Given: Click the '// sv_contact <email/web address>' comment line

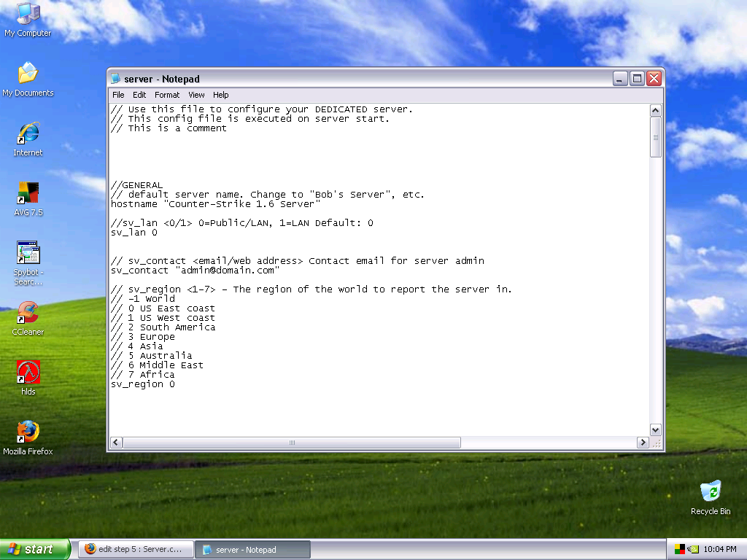Looking at the screenshot, I should tap(298, 261).
